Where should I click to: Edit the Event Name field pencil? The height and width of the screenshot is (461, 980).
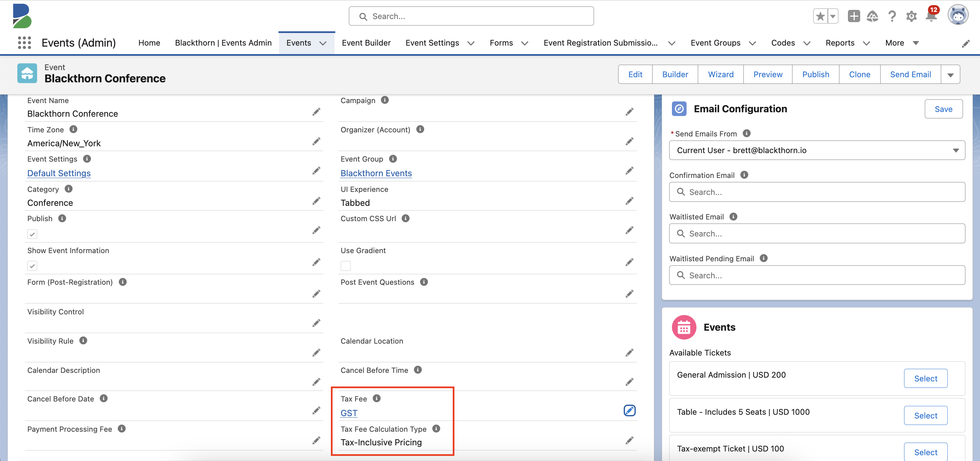[x=316, y=112]
